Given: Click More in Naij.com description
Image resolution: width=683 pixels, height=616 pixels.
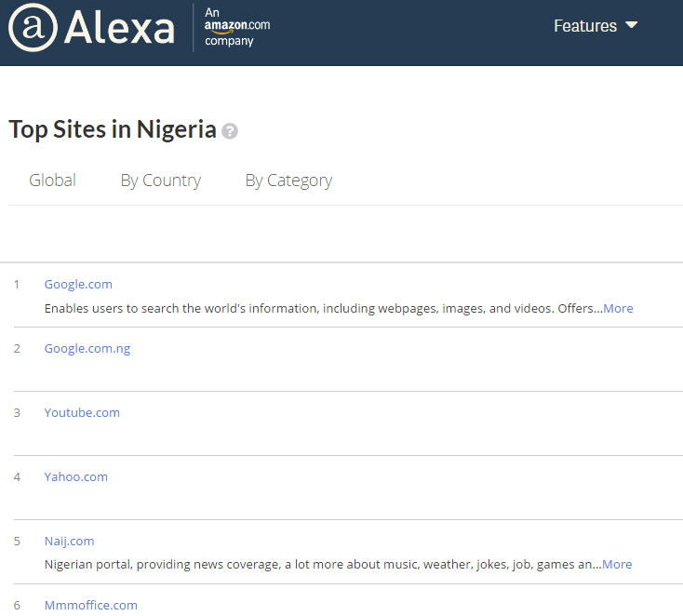Looking at the screenshot, I should [617, 564].
